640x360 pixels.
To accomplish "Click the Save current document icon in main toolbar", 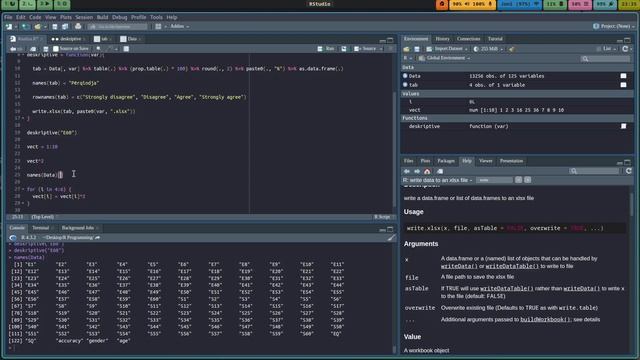I will click(x=55, y=27).
